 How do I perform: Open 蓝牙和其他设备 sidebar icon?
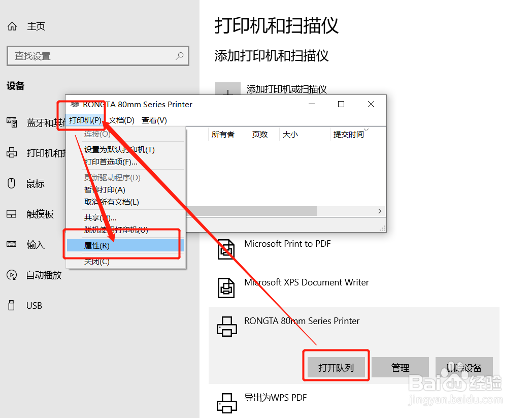tap(12, 122)
